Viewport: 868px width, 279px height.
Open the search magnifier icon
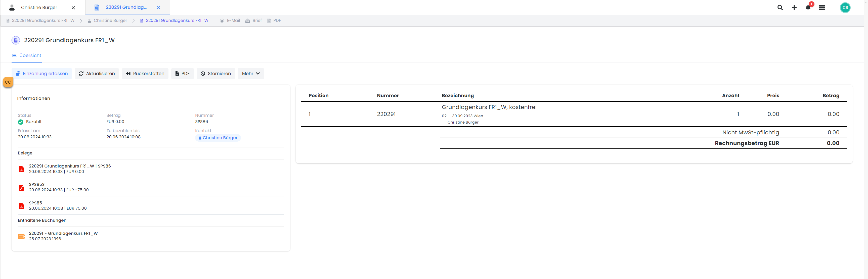[780, 7]
